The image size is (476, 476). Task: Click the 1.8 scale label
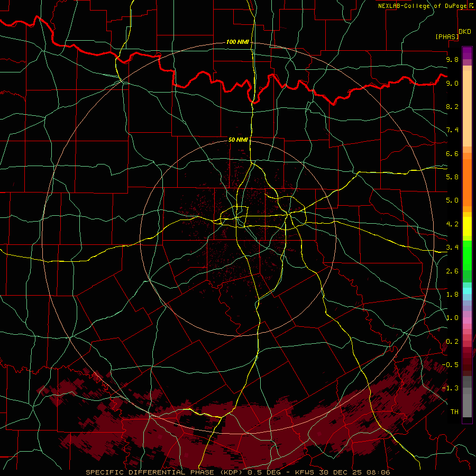(x=452, y=295)
